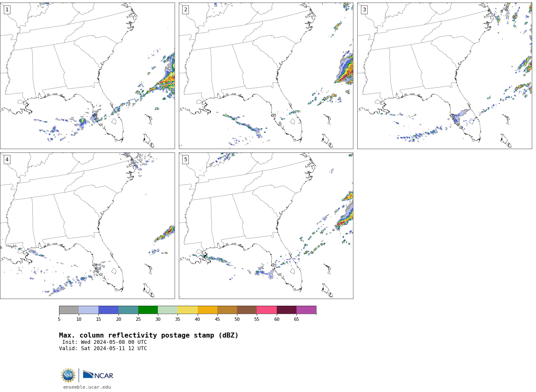Click the NSF logo icon
Image resolution: width=536 pixels, height=392 pixels.
pos(68,375)
